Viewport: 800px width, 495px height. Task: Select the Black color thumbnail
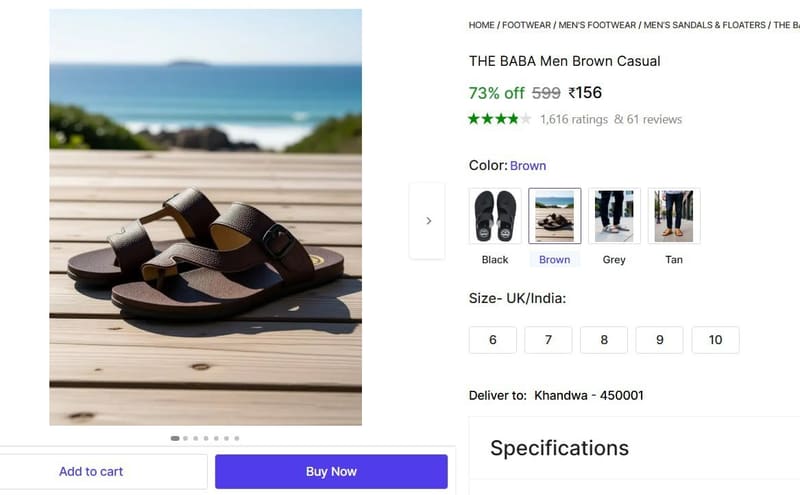point(495,215)
